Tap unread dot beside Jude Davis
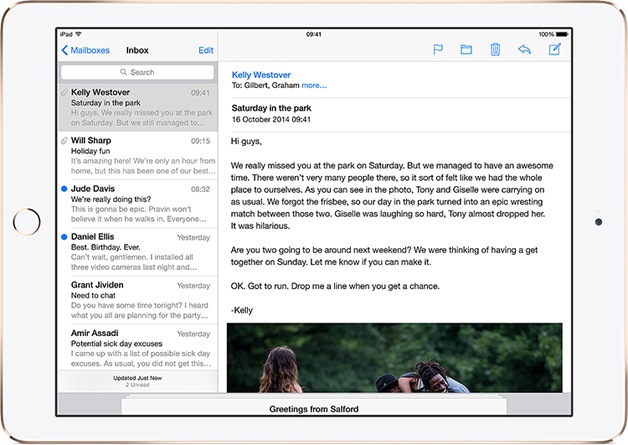The width and height of the screenshot is (628, 445). coord(64,189)
